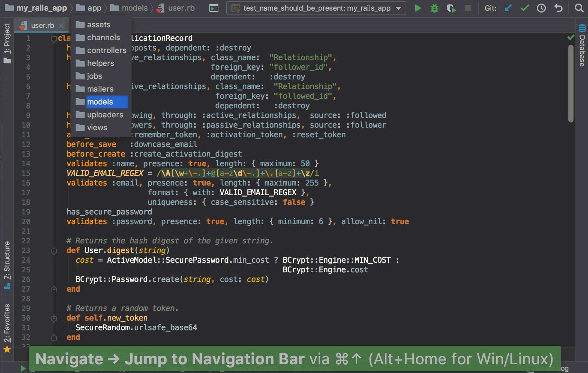Image resolution: width=588 pixels, height=373 pixels.
Task: Choose helpers folder in popup
Action: tap(101, 63)
